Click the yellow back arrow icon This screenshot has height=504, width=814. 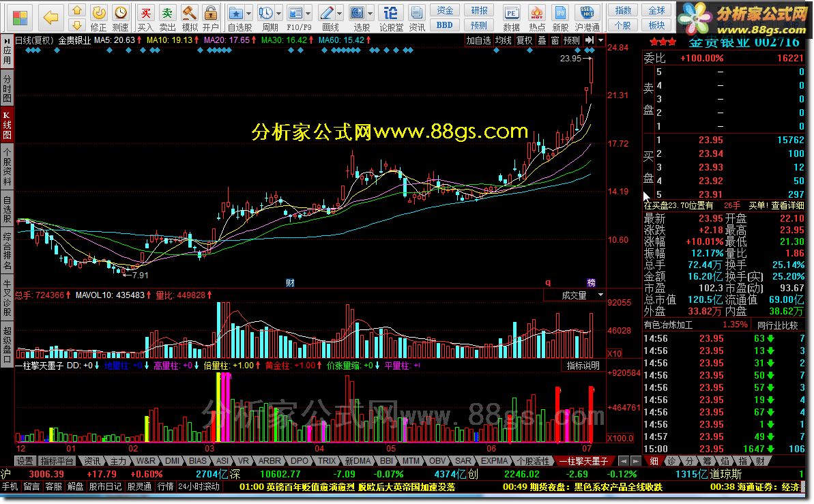tap(50, 18)
